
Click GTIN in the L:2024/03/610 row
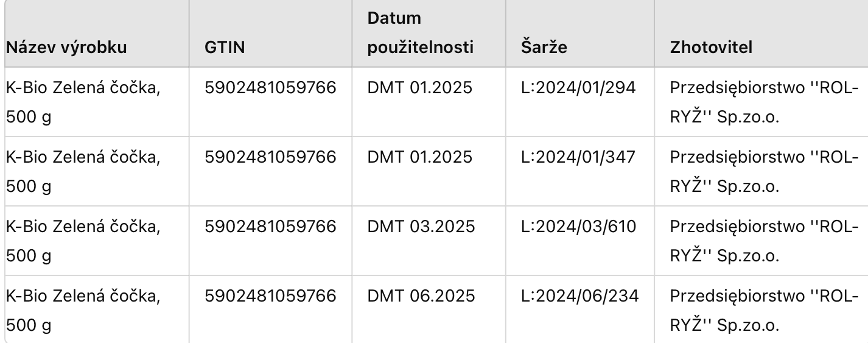(x=271, y=227)
